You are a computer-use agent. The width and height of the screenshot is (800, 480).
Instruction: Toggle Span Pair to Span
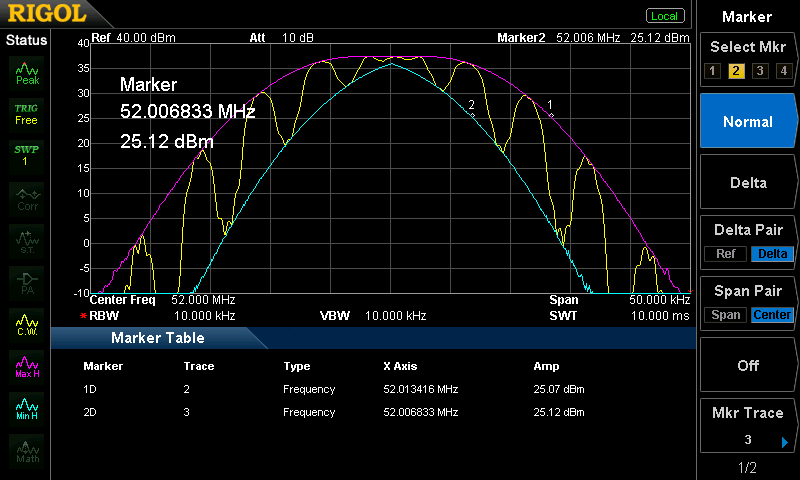pos(726,315)
